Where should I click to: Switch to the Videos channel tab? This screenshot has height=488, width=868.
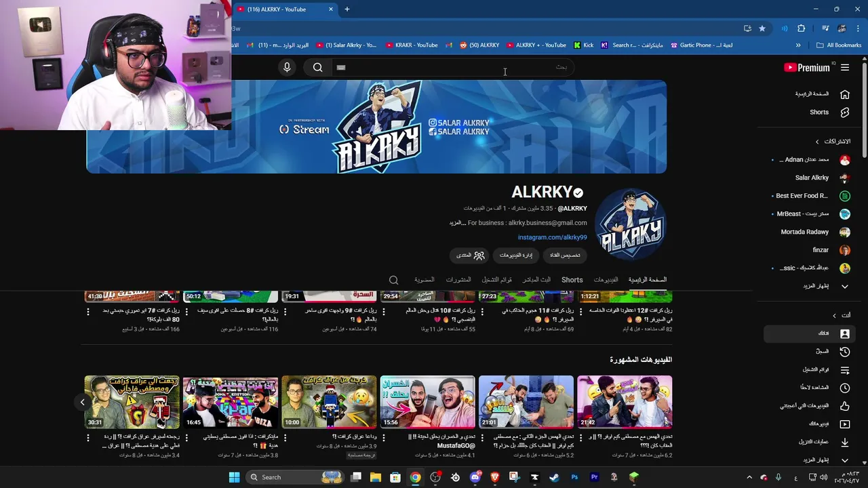click(x=606, y=280)
